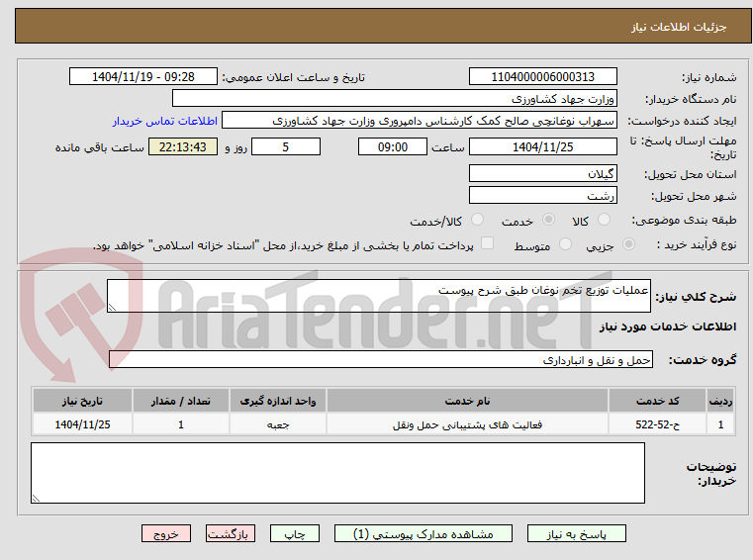
Task: Select the کالا radio button
Action: 604,220
